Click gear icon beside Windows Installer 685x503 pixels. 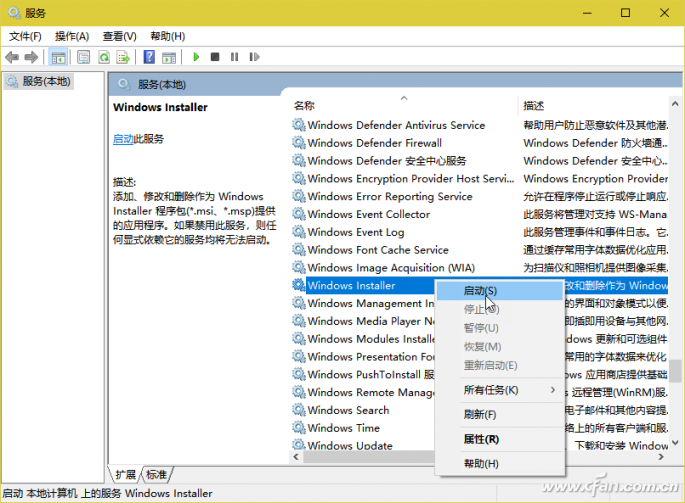point(299,285)
